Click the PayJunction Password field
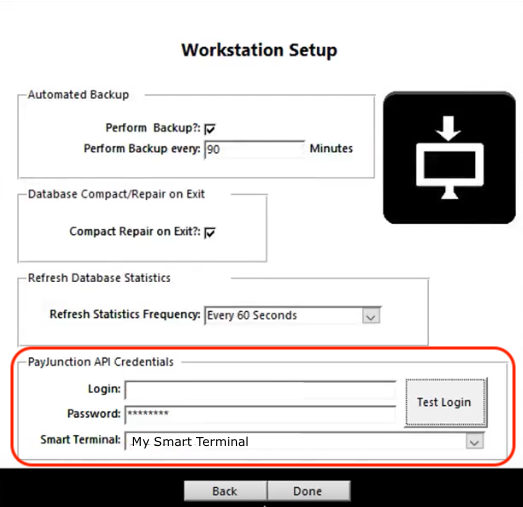The height and width of the screenshot is (507, 523). [x=260, y=415]
